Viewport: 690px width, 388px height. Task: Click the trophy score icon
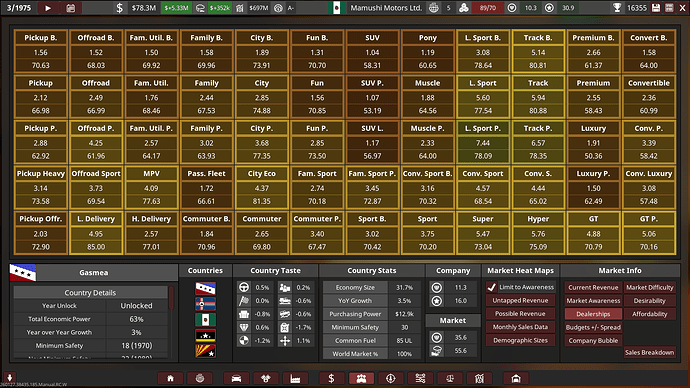617,8
